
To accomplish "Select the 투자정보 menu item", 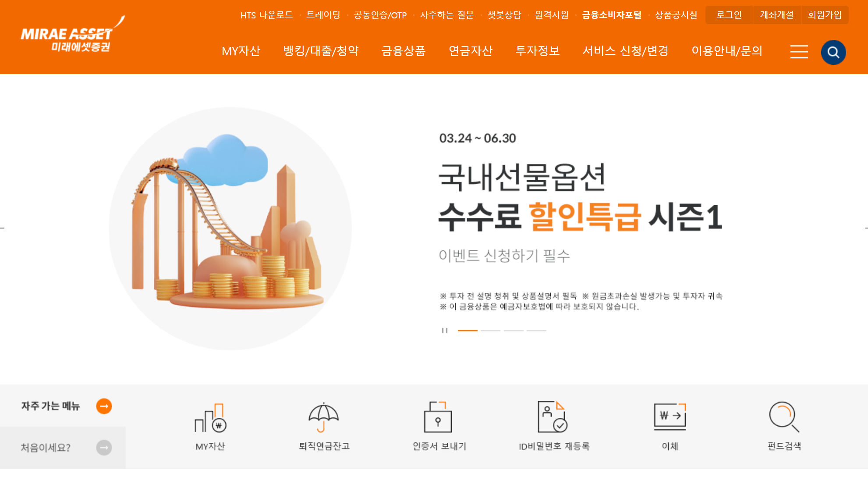I will tap(538, 51).
